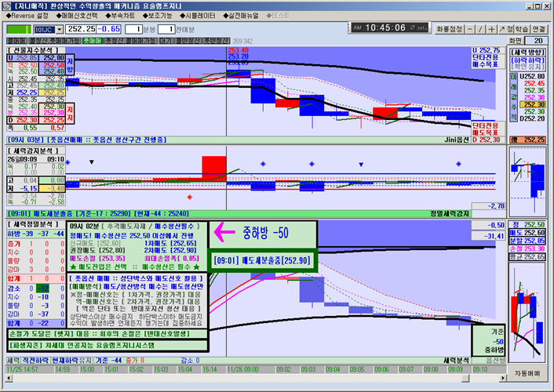Viewport: 554px width, 392px height.
Task: Select the 콜매매 tab
Action: point(16,41)
